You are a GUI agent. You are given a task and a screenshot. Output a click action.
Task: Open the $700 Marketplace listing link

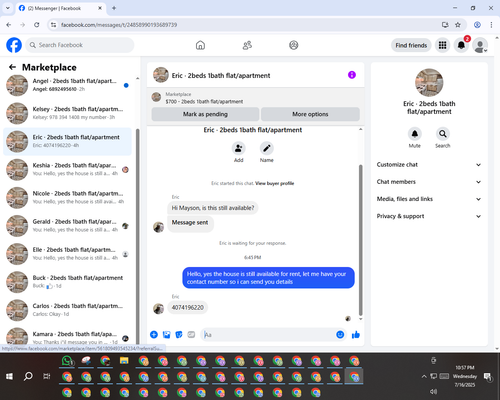point(204,101)
